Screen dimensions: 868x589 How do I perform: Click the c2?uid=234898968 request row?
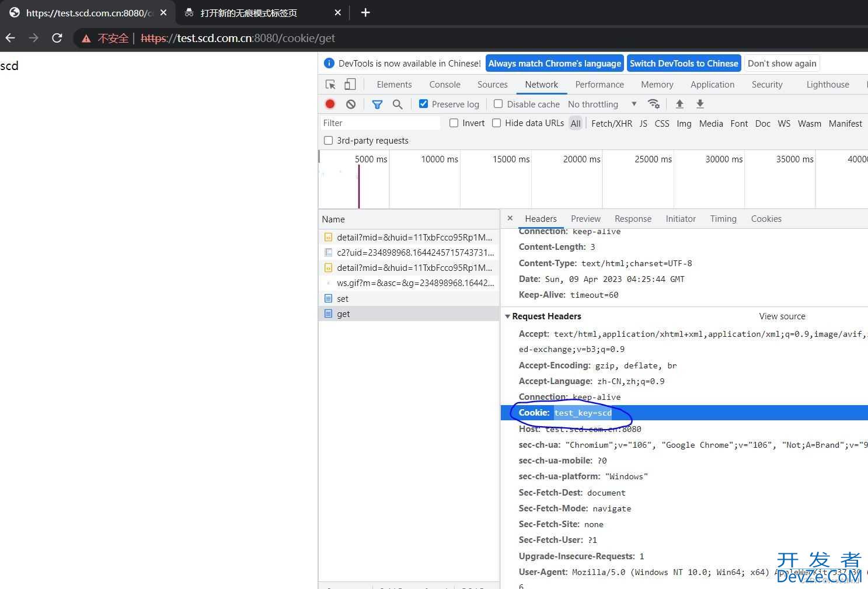[409, 253]
